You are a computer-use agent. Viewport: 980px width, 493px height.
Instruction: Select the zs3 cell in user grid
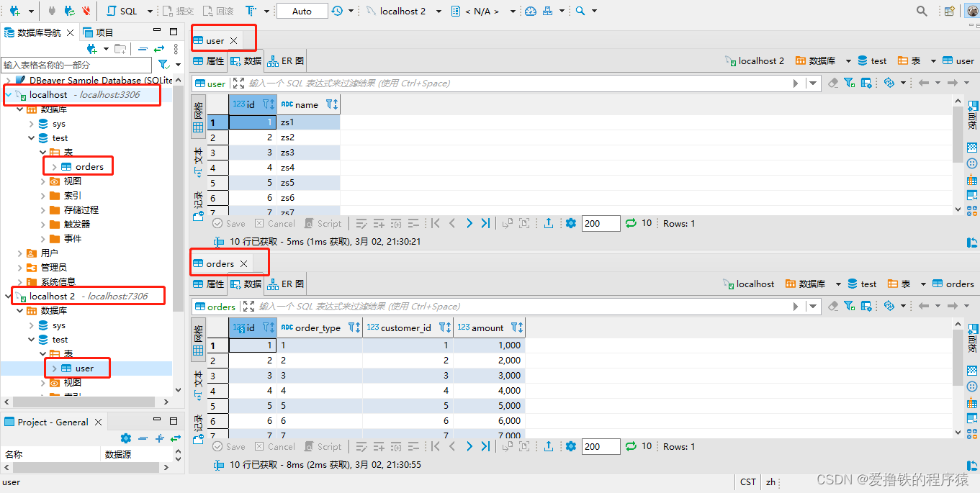pos(309,153)
